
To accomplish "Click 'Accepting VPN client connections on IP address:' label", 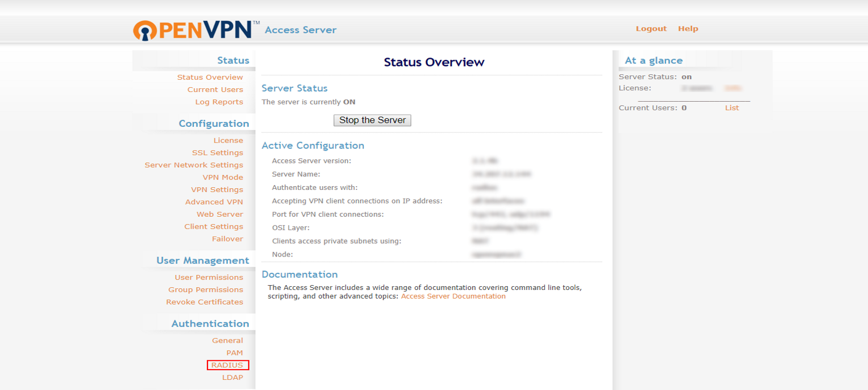I will 357,201.
